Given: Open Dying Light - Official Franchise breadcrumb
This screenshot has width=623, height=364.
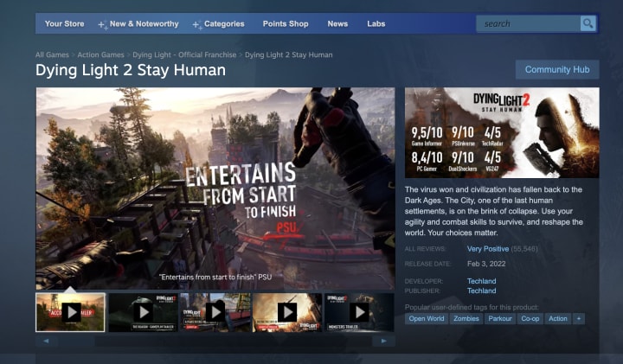Looking at the screenshot, I should [184, 54].
